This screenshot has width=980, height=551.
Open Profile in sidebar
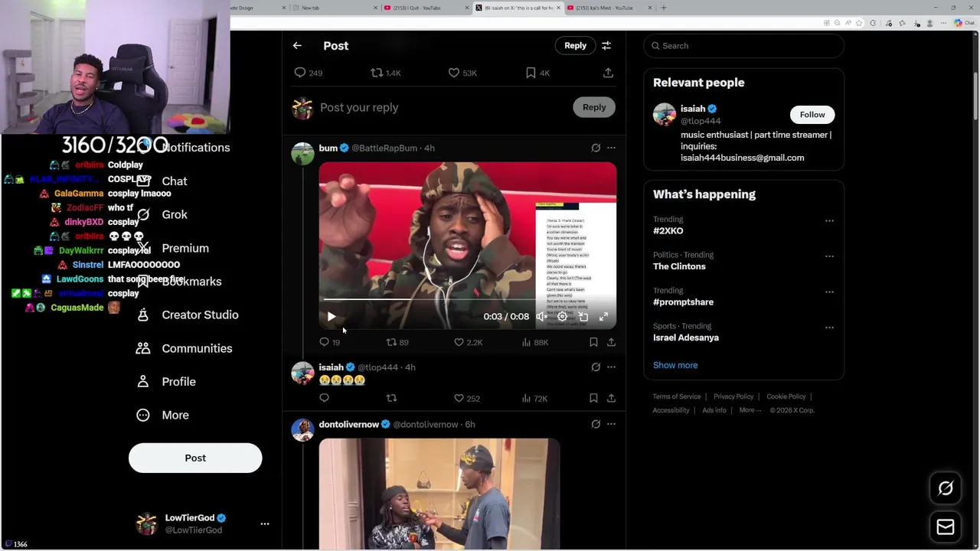[165, 381]
